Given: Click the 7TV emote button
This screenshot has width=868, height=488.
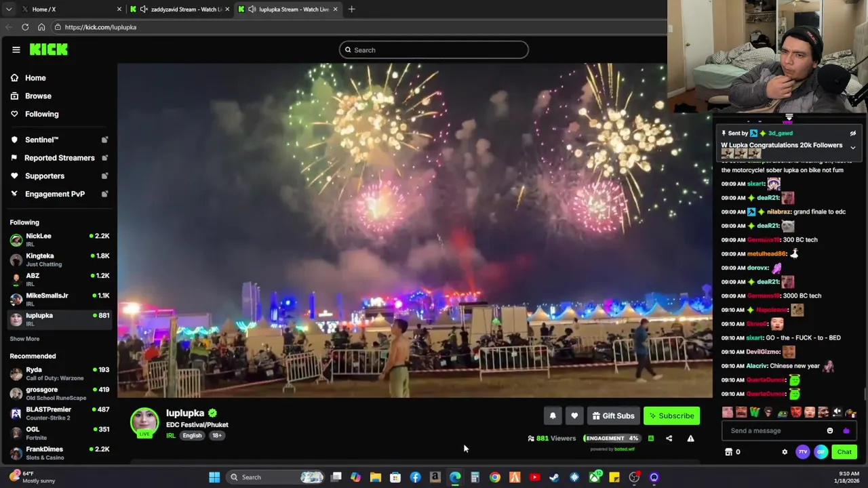Looking at the screenshot, I should coord(803,452).
